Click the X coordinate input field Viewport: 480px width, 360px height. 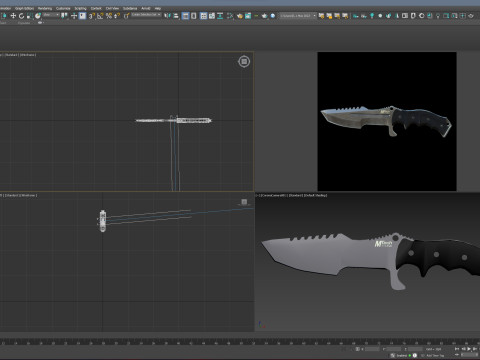[x=372, y=349]
